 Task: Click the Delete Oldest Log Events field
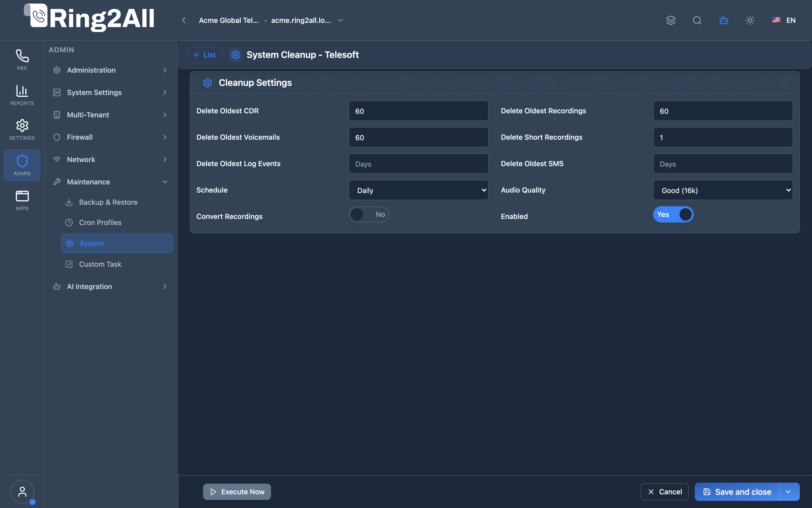(418, 164)
